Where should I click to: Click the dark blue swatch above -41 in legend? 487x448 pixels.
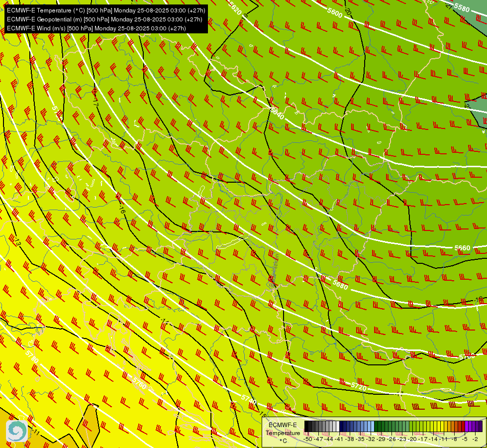pyautogui.click(x=341, y=426)
